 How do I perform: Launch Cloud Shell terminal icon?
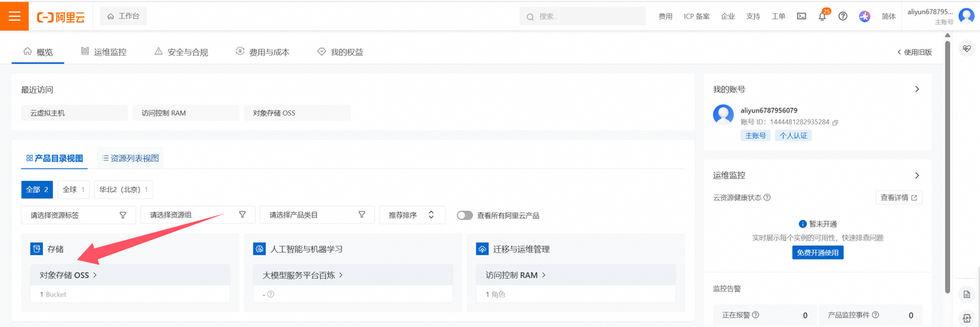point(802,16)
